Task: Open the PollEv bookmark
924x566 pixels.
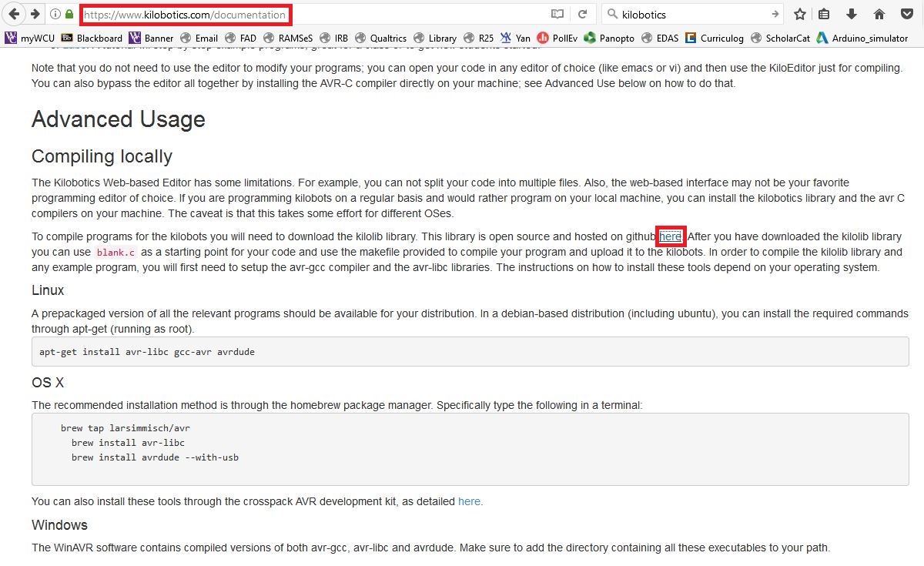Action: pos(557,38)
